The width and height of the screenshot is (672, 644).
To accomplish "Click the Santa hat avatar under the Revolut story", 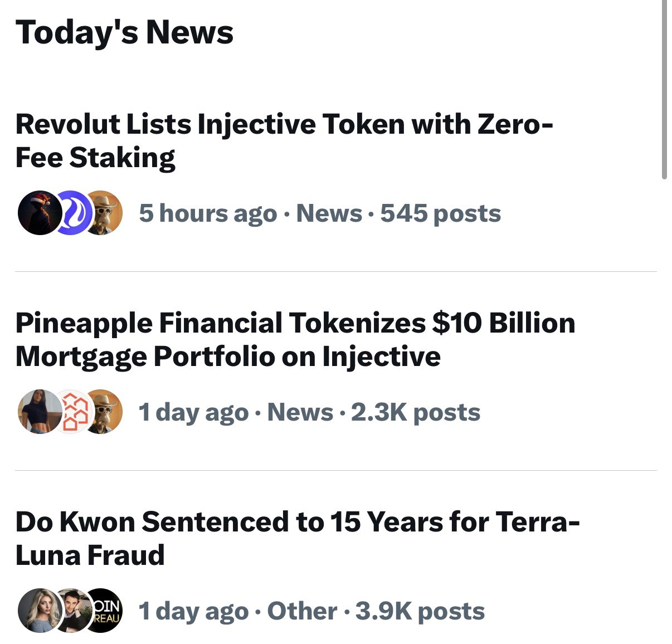I will pos(38,212).
